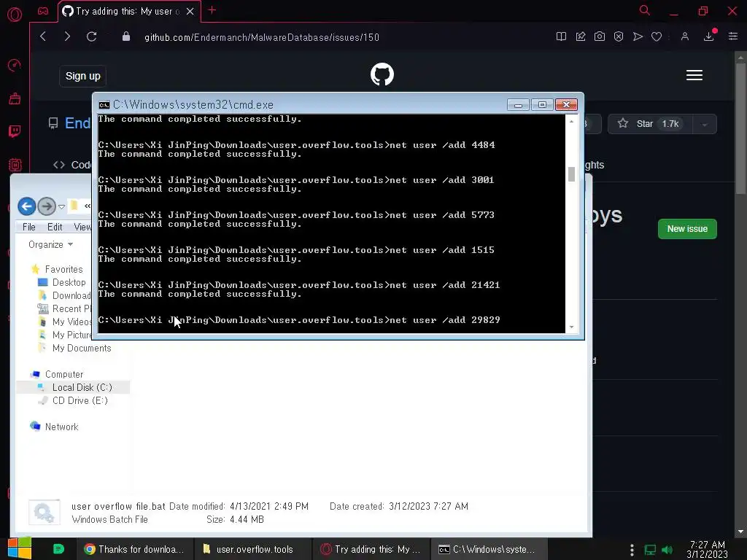
Task: Click the green taskbar app icon
Action: coord(58,549)
